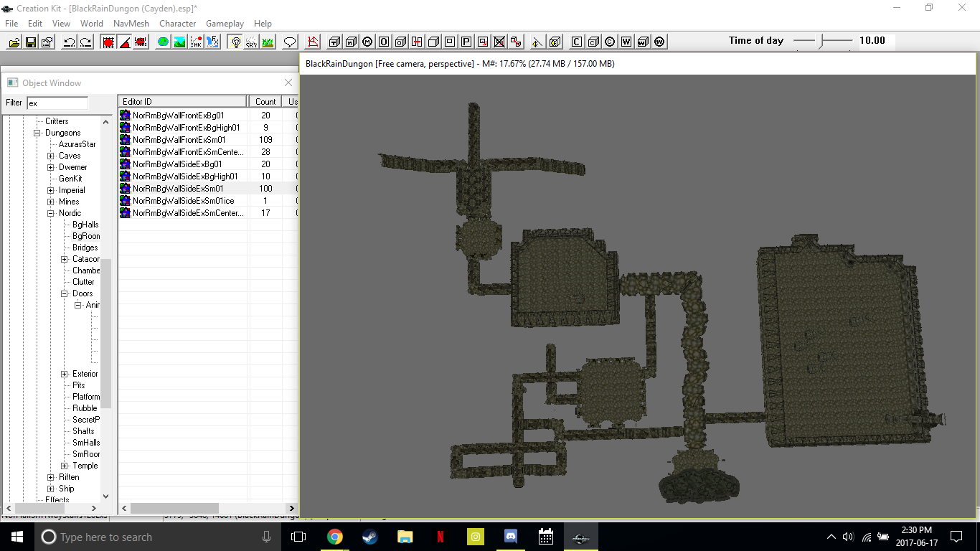980x551 pixels.
Task: Toggle the light bulb brightness button
Action: pyautogui.click(x=235, y=42)
